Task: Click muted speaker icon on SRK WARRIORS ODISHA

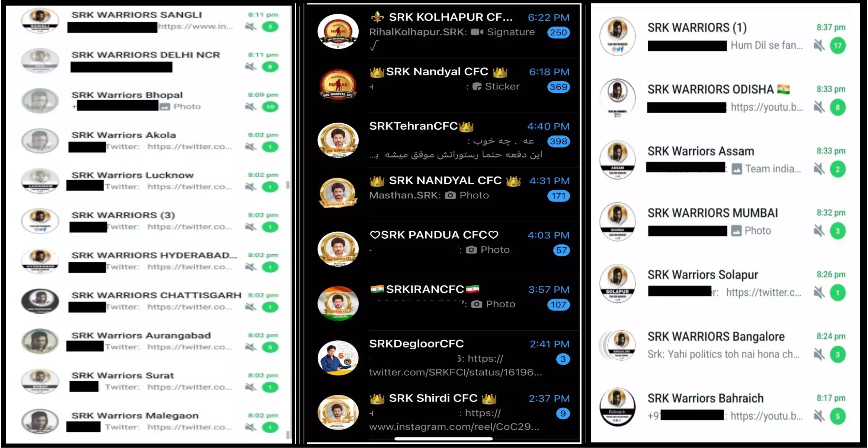Action: pos(819,107)
